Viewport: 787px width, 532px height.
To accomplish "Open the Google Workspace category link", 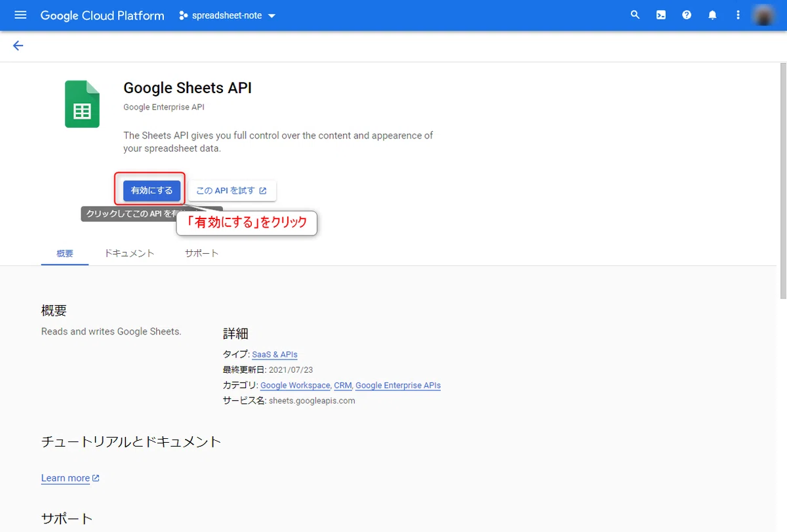I will [295, 385].
